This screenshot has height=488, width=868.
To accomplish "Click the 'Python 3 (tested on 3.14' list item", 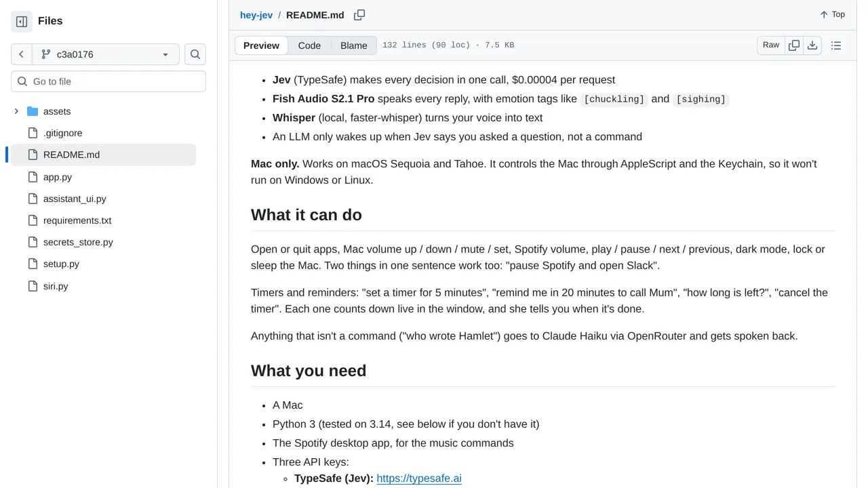I will tap(406, 424).
